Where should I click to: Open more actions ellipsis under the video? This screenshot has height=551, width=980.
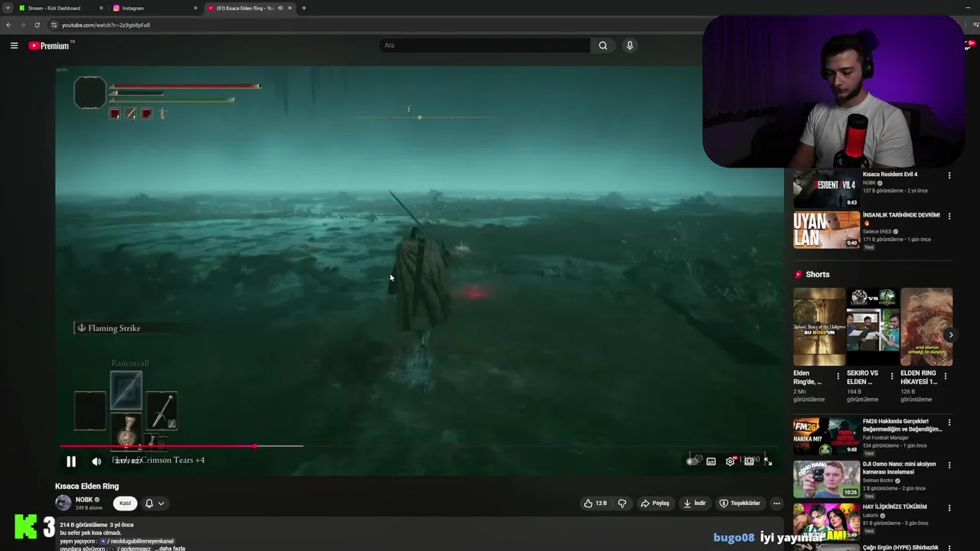click(x=776, y=504)
